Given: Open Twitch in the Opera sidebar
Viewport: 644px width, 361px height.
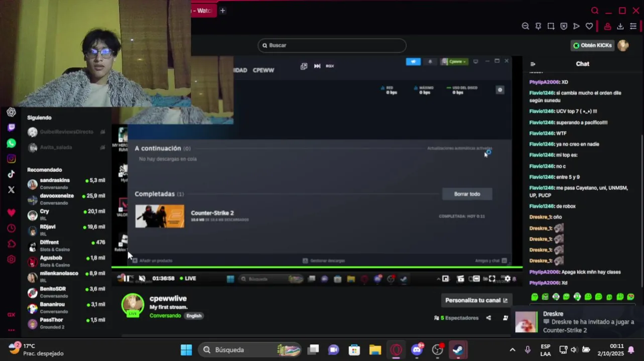Looking at the screenshot, I should [11, 128].
